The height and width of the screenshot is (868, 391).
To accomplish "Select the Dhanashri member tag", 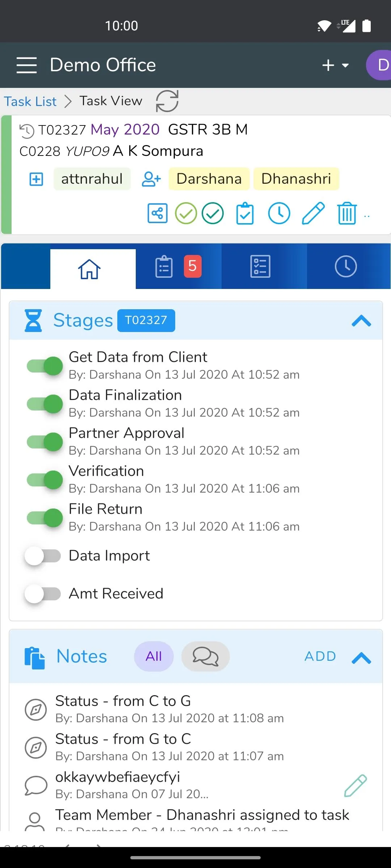I will tap(296, 179).
